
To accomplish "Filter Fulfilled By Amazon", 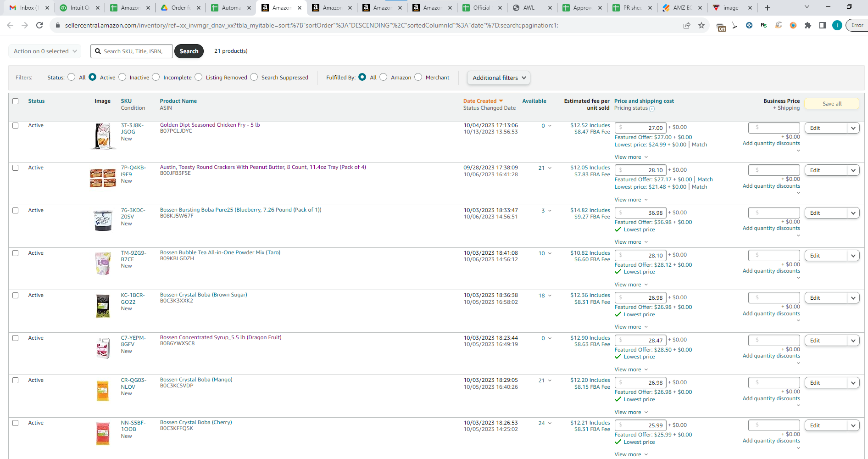I will coord(384,77).
